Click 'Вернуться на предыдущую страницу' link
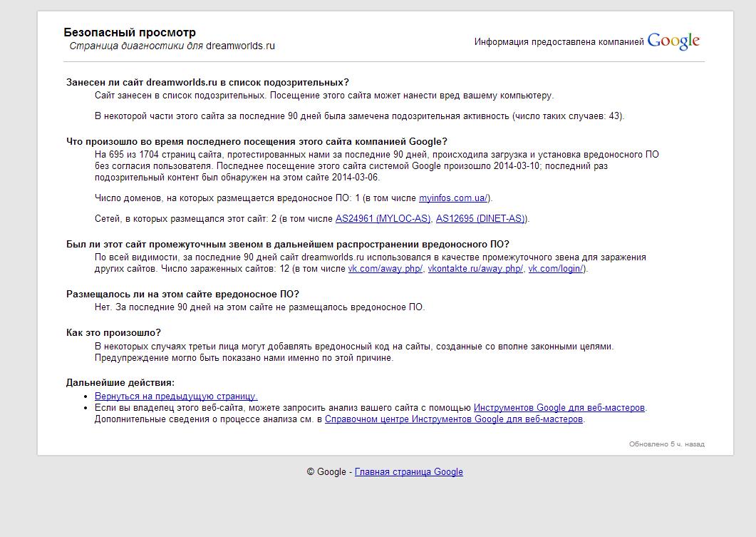 [176, 396]
